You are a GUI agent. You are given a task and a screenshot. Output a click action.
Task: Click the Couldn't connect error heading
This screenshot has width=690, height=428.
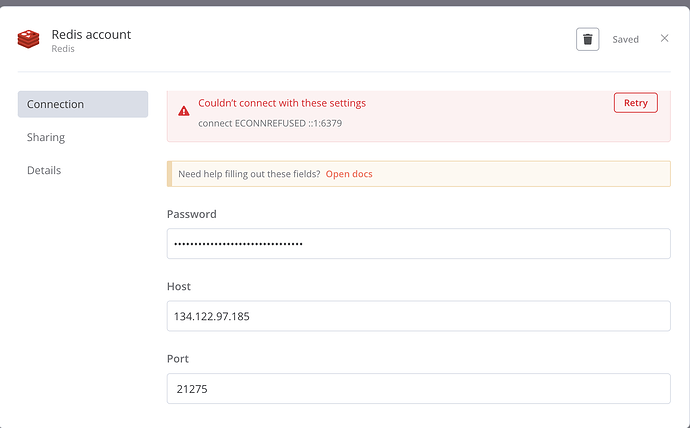pyautogui.click(x=282, y=103)
